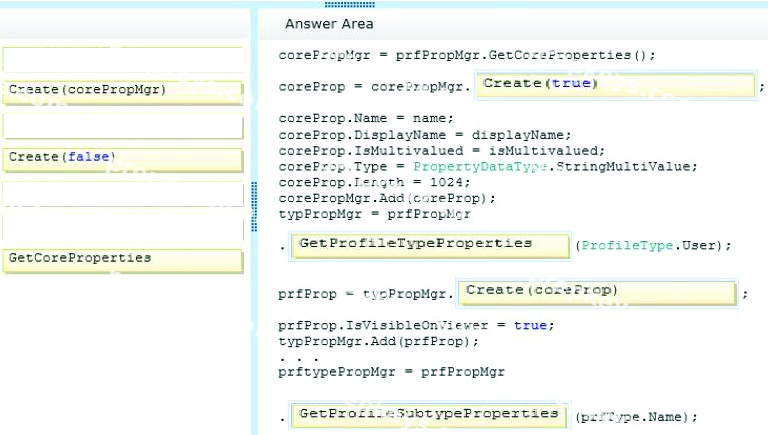
Task: Click the coreProp.Length = 1024 line
Action: (374, 182)
